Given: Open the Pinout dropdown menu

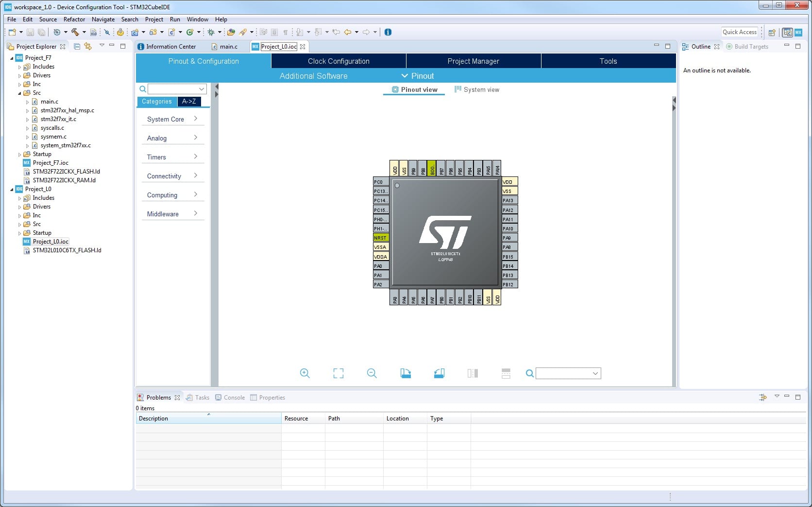Looking at the screenshot, I should [x=418, y=76].
